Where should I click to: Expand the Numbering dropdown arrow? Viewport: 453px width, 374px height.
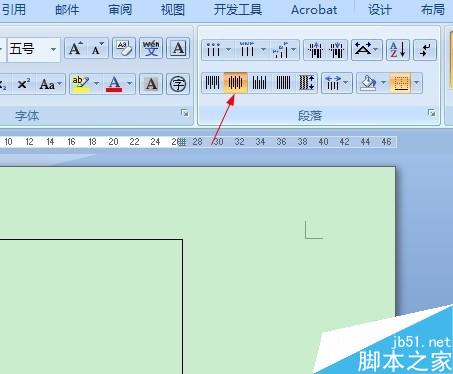tap(263, 50)
